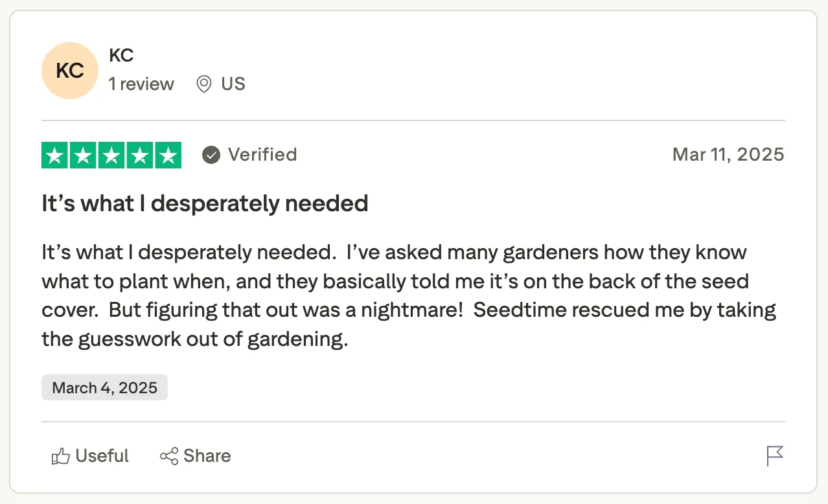Viewport: 828px width, 504px height.
Task: Click the Verified label text
Action: pyautogui.click(x=262, y=155)
